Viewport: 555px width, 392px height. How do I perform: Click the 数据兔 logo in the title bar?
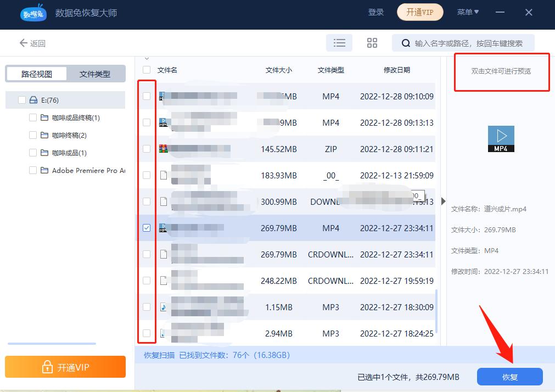[33, 13]
